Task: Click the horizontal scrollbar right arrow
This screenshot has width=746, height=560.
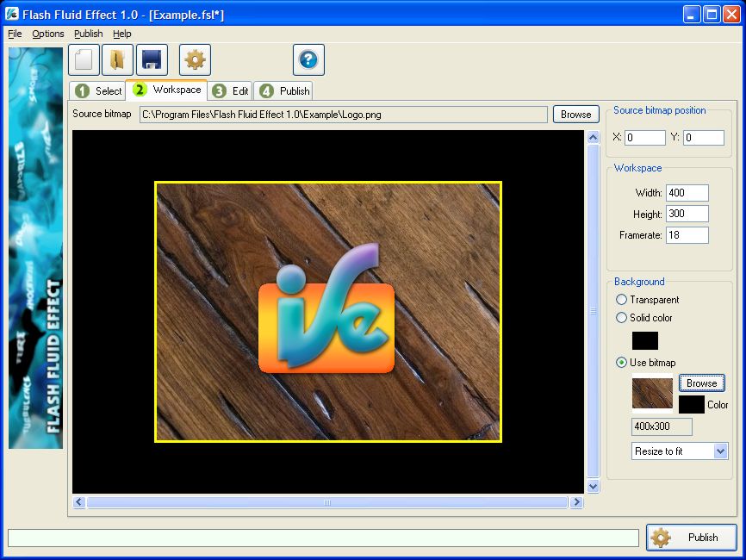Action: click(576, 502)
